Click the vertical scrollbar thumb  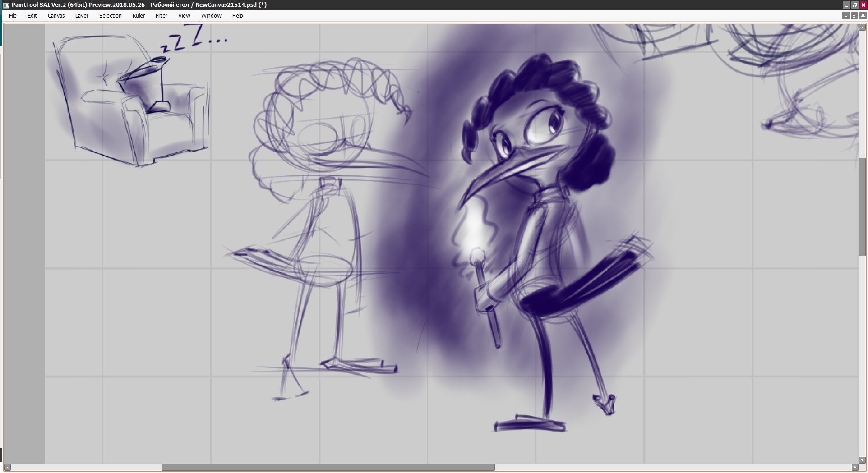[x=863, y=207]
